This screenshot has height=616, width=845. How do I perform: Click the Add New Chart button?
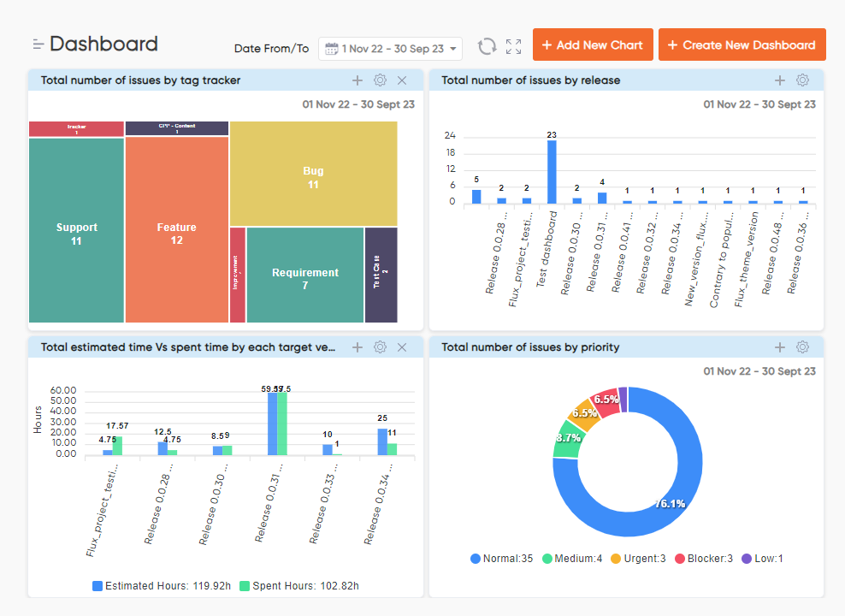click(x=593, y=44)
